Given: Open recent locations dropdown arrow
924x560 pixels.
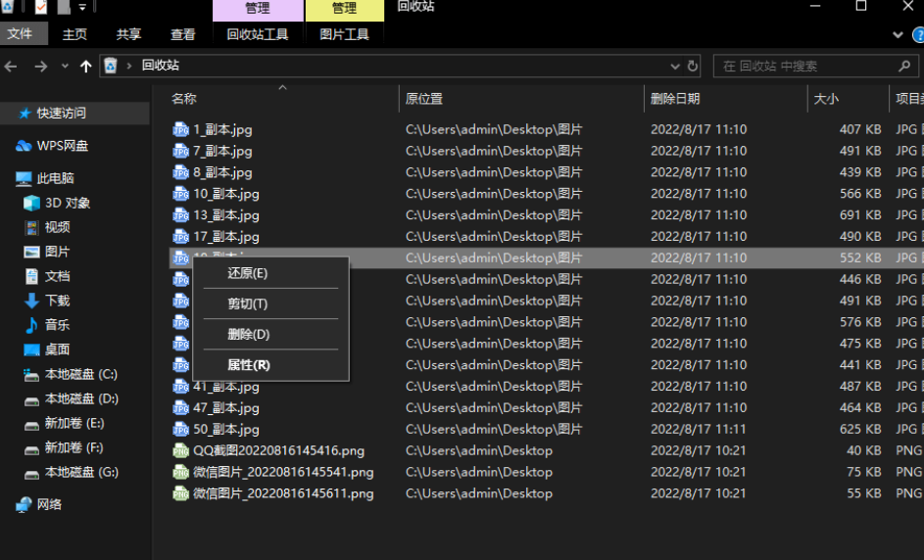Looking at the screenshot, I should (65, 66).
